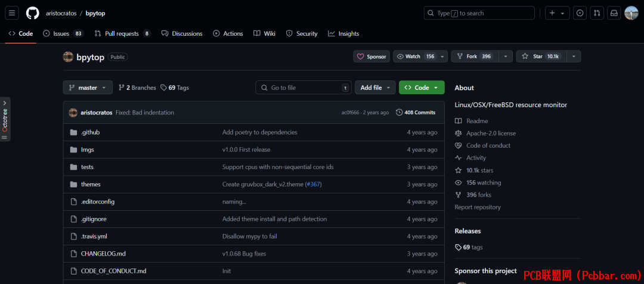Open the Imgs folder
This screenshot has height=284, width=644.
88,149
